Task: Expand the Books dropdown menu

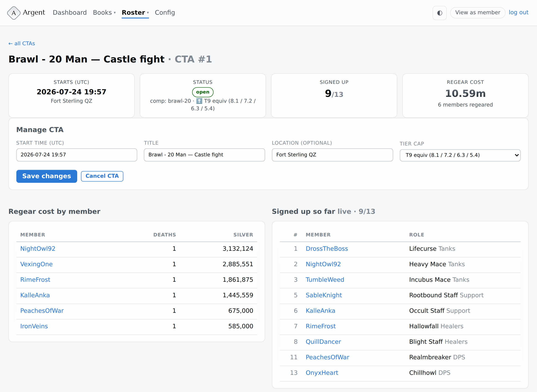Action: 104,12
